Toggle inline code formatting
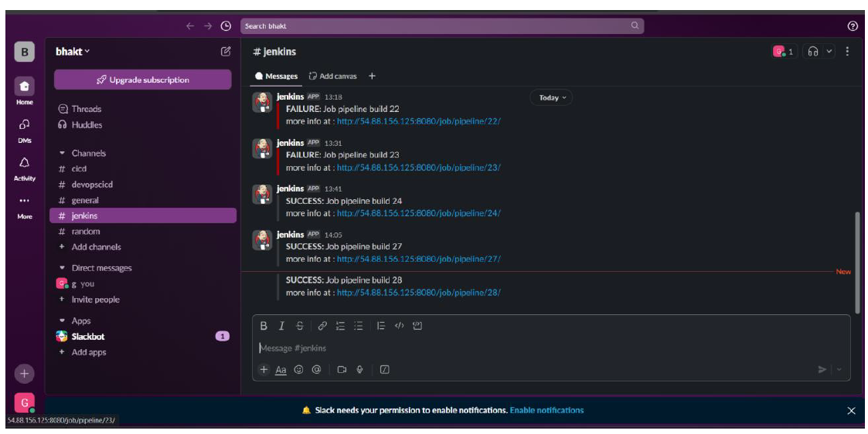 click(399, 326)
